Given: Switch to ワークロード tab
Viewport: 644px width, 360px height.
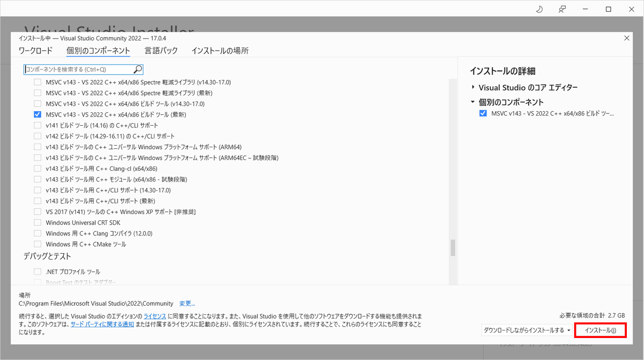Looking at the screenshot, I should tap(35, 51).
